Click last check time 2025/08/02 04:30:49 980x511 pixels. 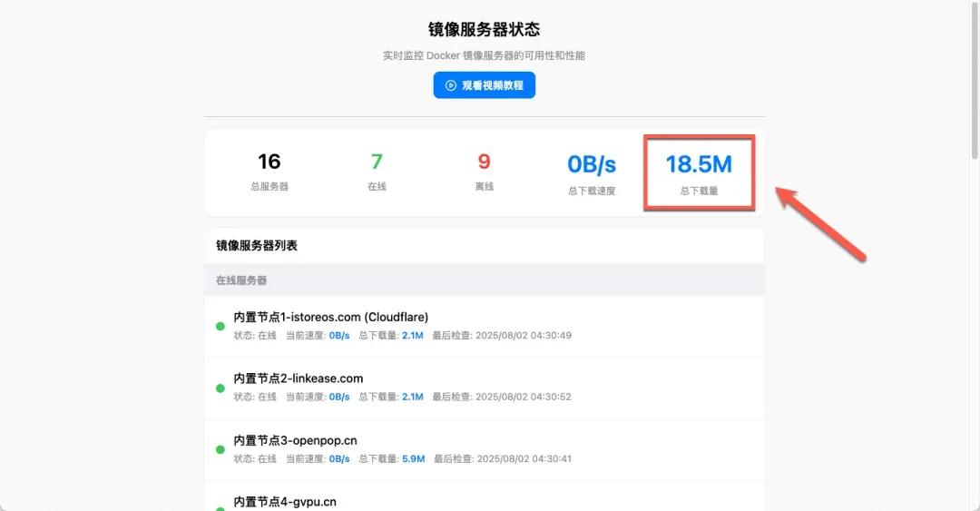click(524, 335)
